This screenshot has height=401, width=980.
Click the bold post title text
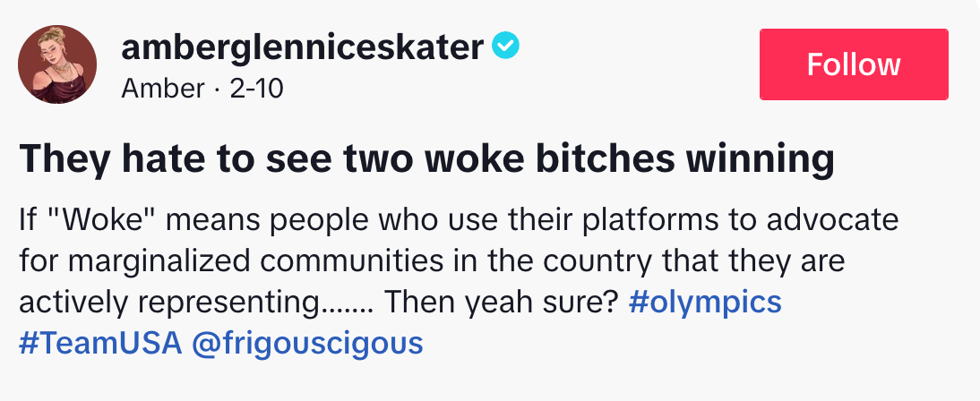coord(426,159)
